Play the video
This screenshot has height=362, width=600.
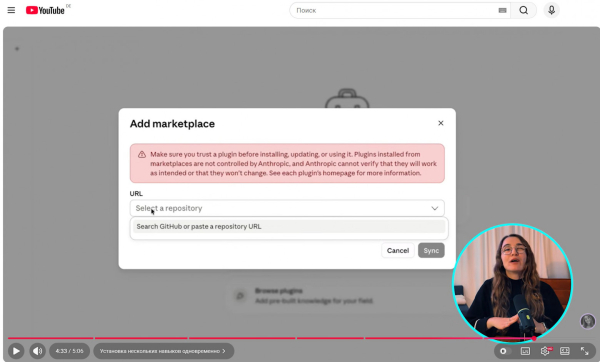pyautogui.click(x=16, y=351)
